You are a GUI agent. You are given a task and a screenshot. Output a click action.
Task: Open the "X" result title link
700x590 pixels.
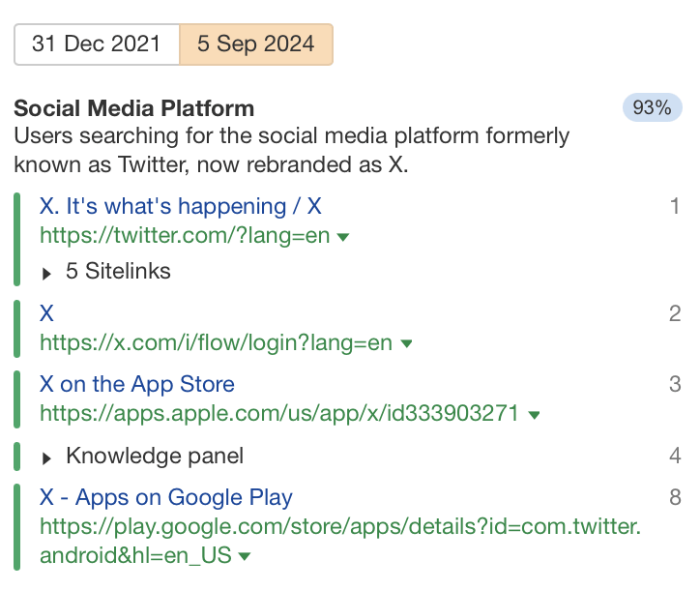[46, 312]
